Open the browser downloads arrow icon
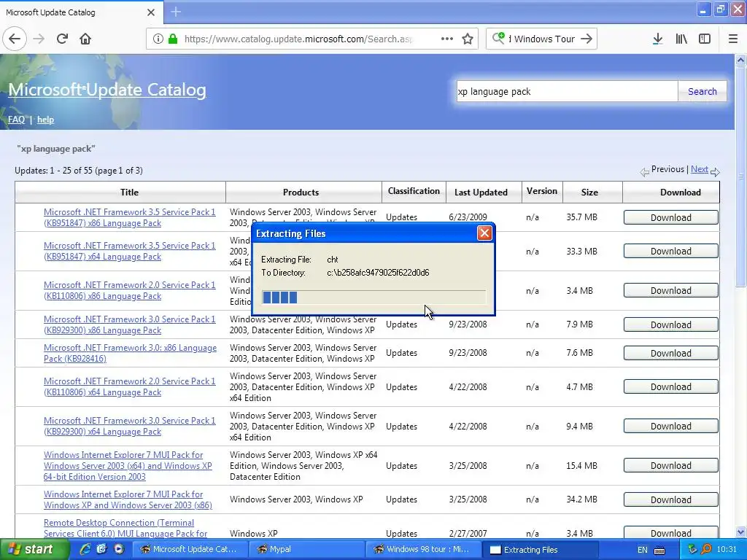 click(657, 39)
